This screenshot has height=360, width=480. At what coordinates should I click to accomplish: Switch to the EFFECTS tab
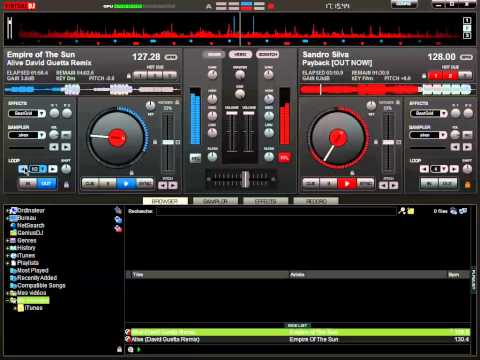click(x=266, y=201)
